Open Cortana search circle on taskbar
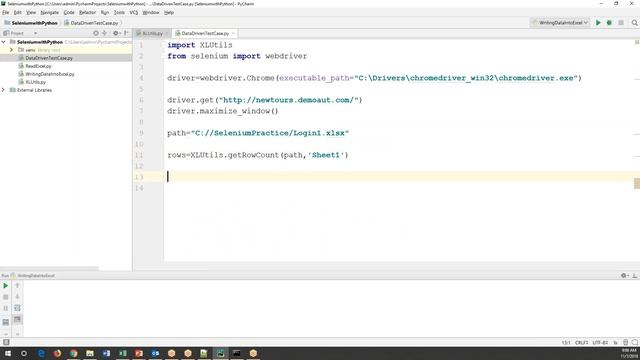640x360 pixels. tap(24, 353)
